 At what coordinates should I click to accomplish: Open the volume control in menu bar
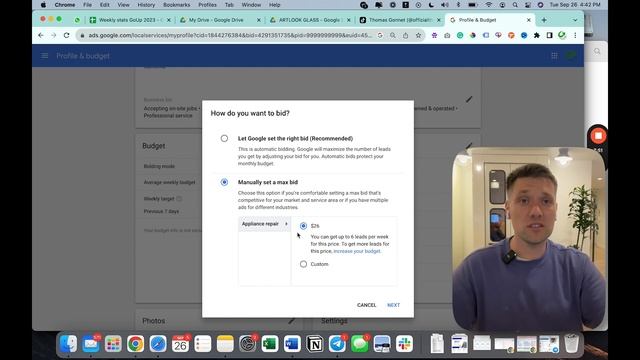[444, 5]
